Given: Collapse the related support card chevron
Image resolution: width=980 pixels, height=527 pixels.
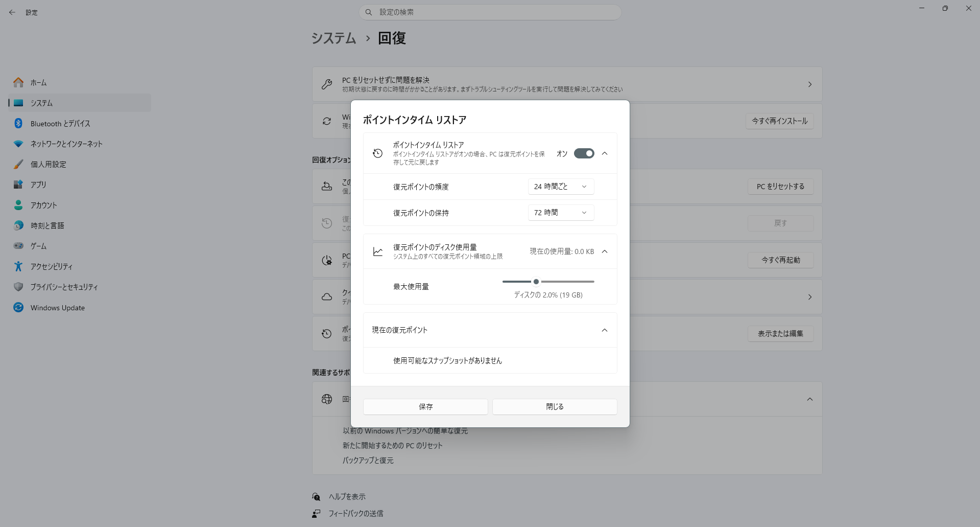Looking at the screenshot, I should 810,399.
